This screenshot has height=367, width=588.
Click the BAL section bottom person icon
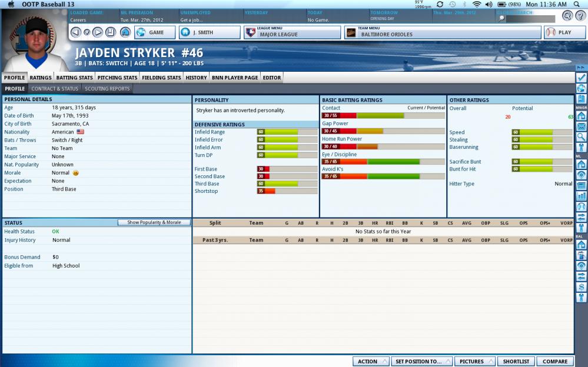pyautogui.click(x=582, y=298)
